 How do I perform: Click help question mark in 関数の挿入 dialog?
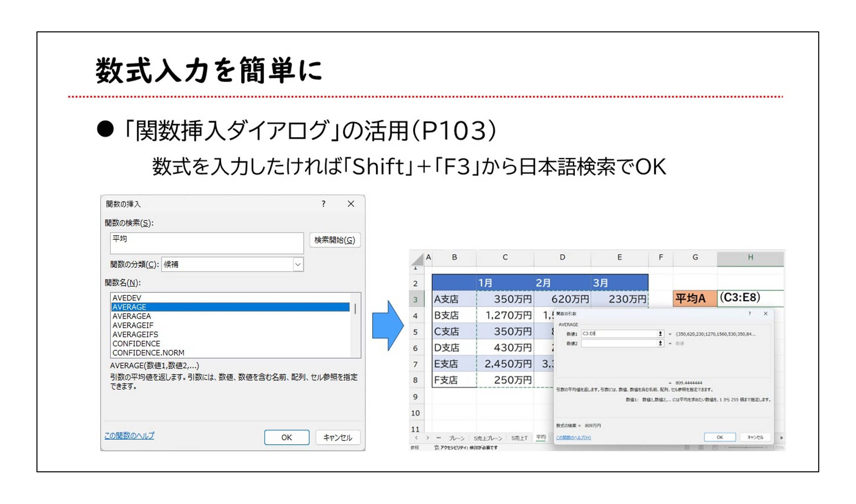coord(323,204)
